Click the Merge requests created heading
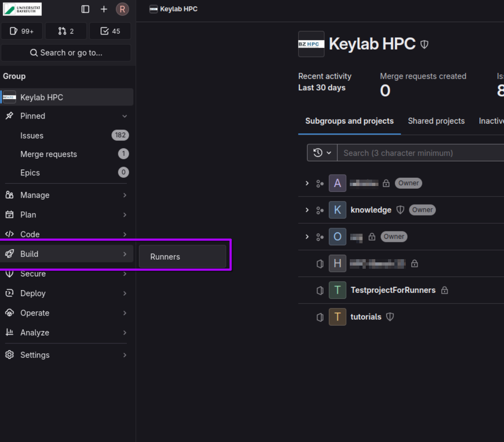Image resolution: width=504 pixels, height=442 pixels. tap(423, 76)
